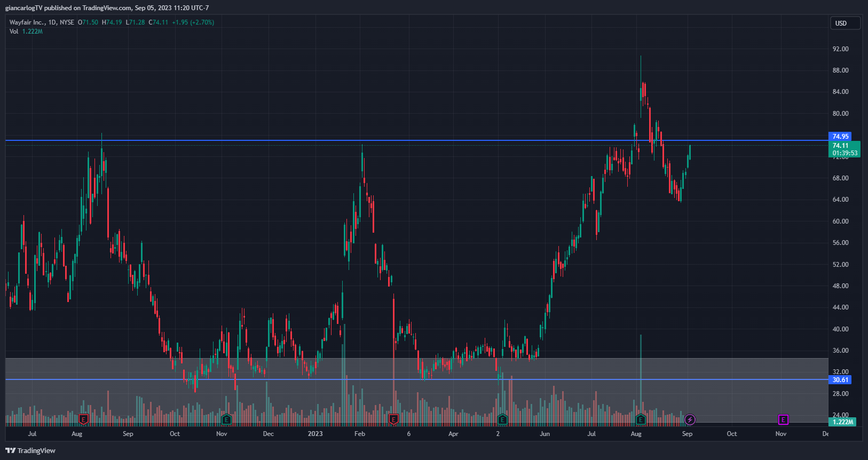Click the purple lightning event icon

(x=690, y=419)
